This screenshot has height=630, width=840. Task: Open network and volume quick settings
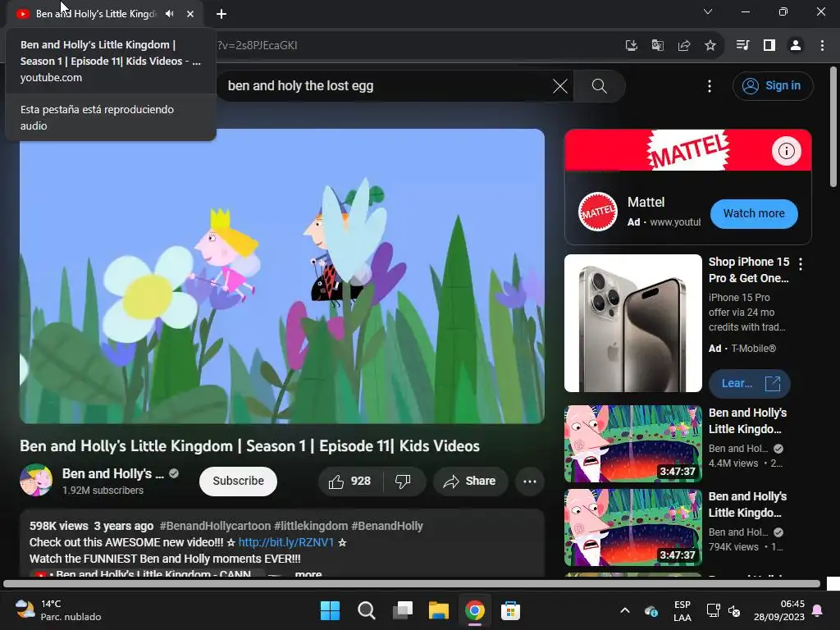click(x=724, y=610)
